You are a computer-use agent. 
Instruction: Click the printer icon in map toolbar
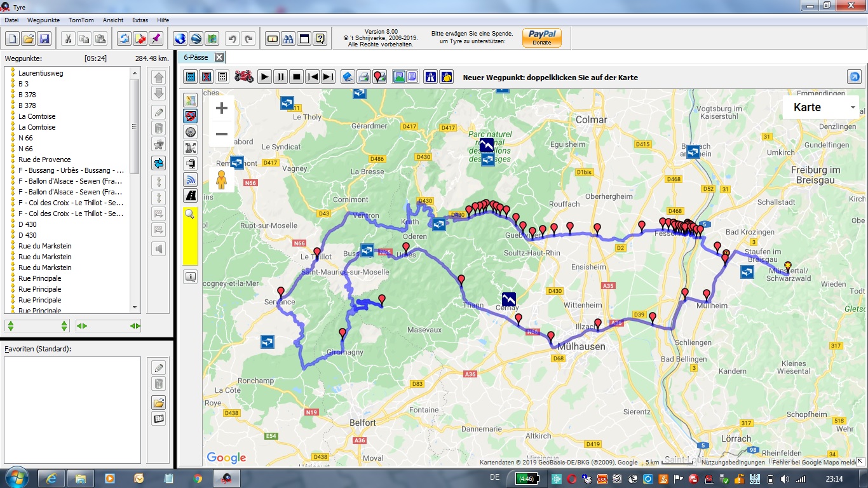(363, 77)
